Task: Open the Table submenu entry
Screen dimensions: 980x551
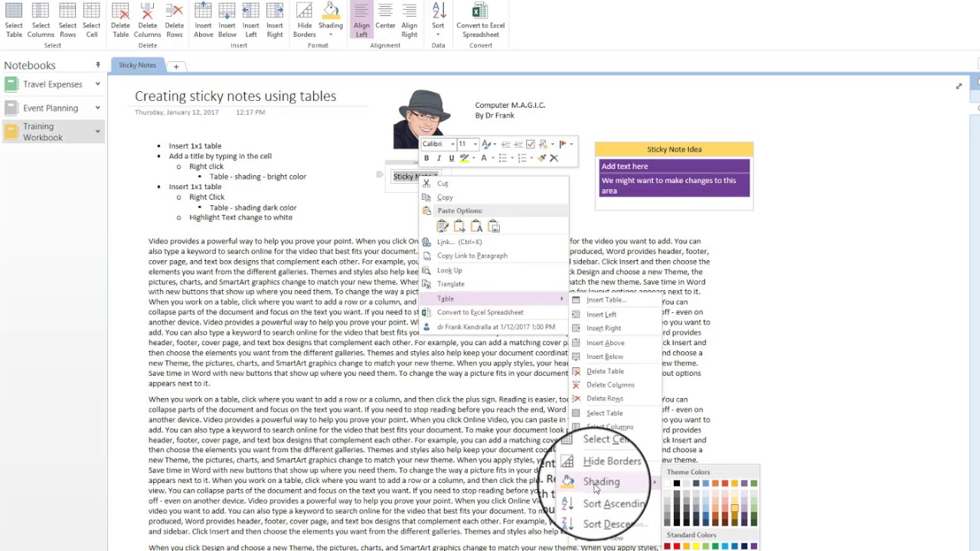Action: click(x=495, y=298)
